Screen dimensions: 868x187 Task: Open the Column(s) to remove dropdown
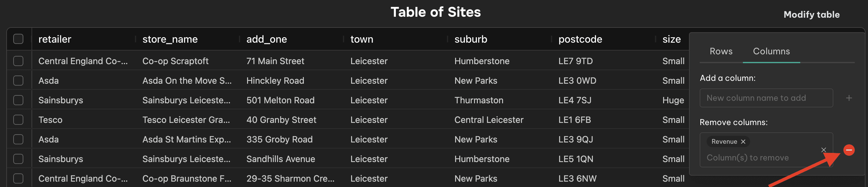[762, 158]
